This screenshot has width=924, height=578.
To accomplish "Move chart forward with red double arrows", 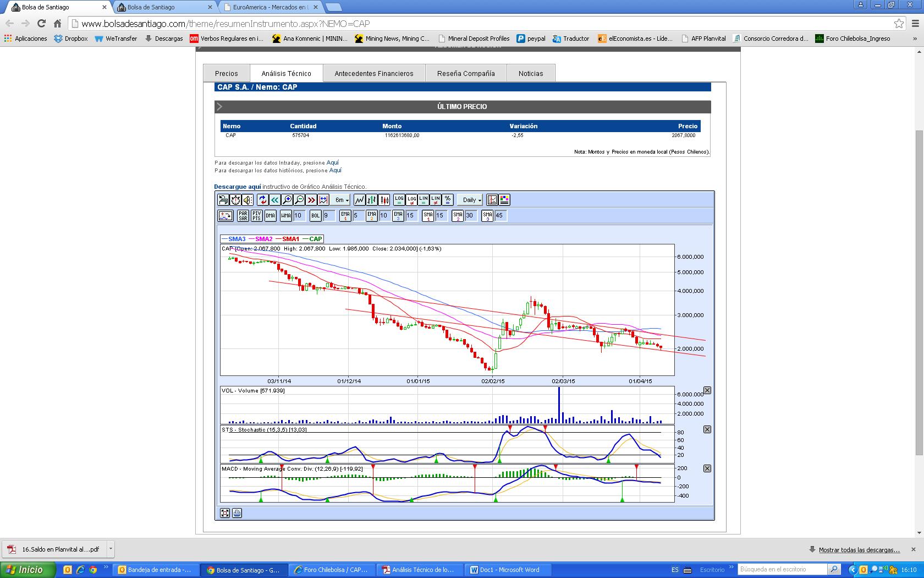I will point(311,200).
